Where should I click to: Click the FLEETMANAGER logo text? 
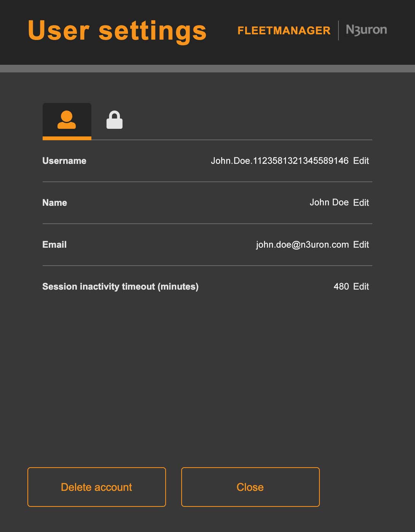coord(284,30)
